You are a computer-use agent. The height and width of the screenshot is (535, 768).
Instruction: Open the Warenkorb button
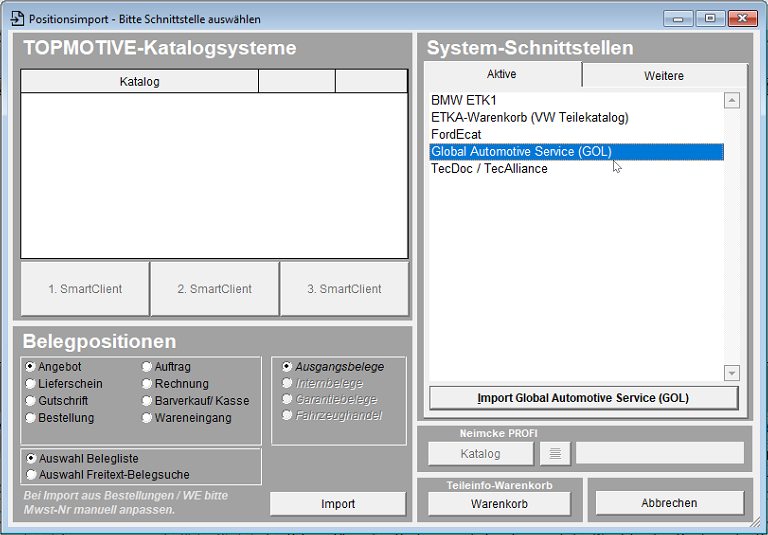499,504
